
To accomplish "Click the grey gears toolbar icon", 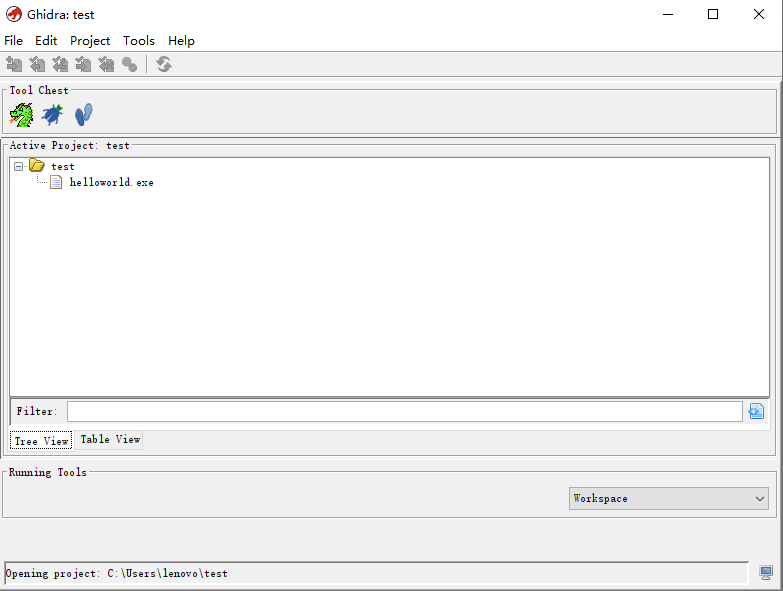I will click(129, 64).
